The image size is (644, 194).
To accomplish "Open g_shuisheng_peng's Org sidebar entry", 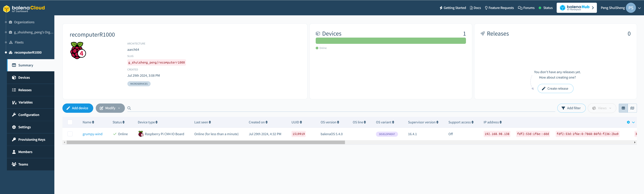I will pos(31,32).
